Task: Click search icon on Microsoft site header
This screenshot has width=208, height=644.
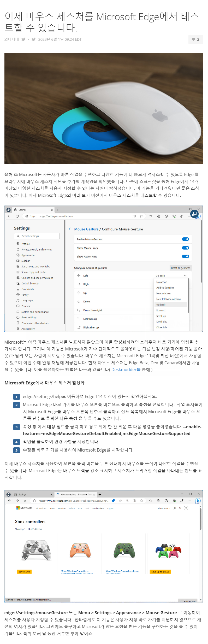Action: click(x=175, y=508)
